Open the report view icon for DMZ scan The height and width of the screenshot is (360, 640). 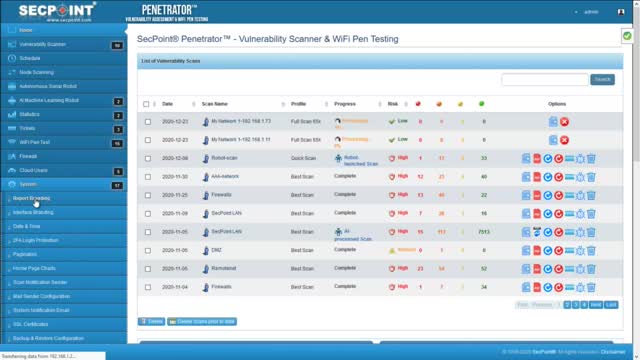526,250
